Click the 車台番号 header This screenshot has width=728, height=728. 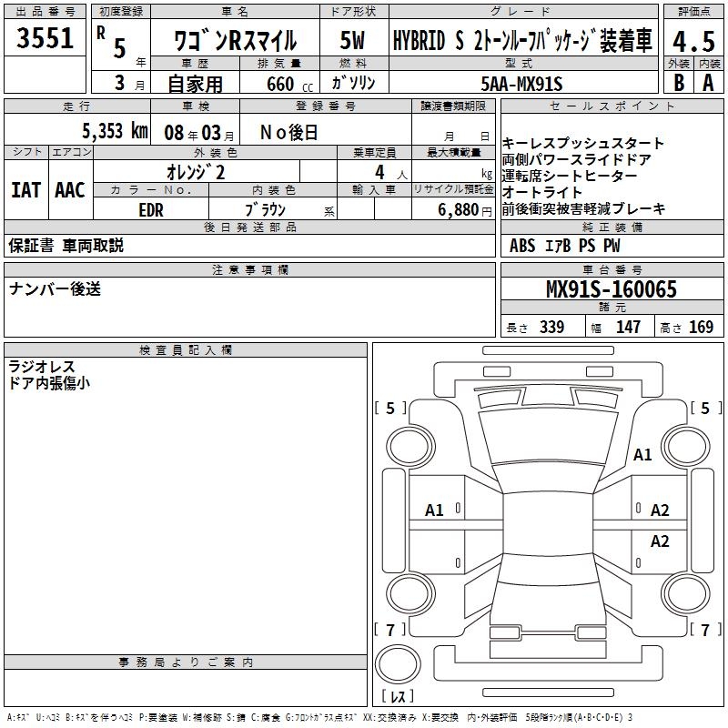click(612, 269)
